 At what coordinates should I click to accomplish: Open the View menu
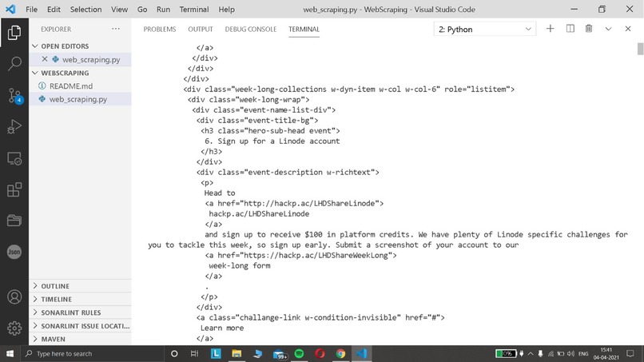tap(119, 9)
